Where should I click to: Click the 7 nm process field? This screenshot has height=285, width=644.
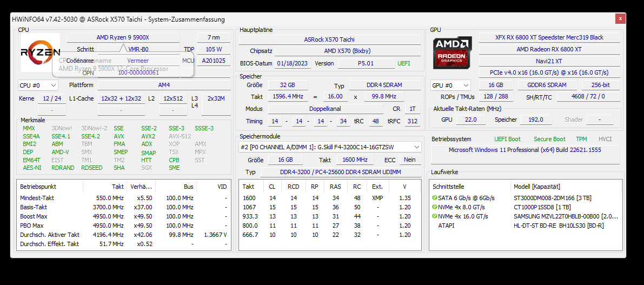214,37
